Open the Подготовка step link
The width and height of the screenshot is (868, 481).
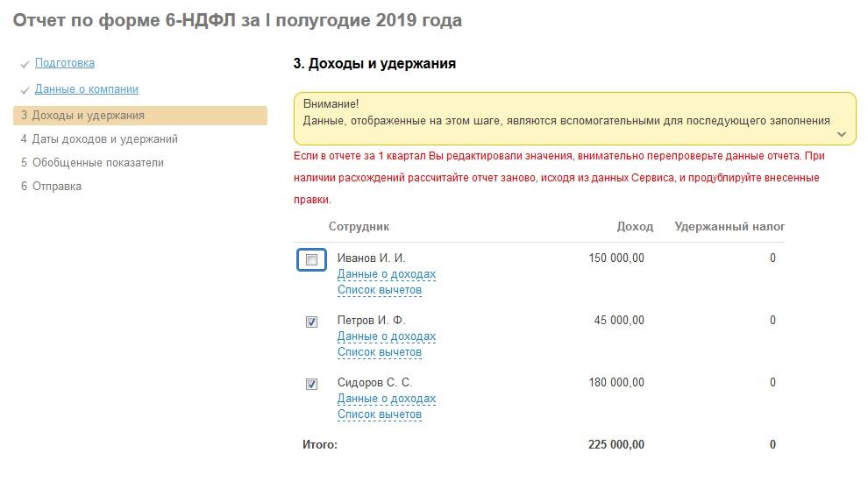point(65,63)
